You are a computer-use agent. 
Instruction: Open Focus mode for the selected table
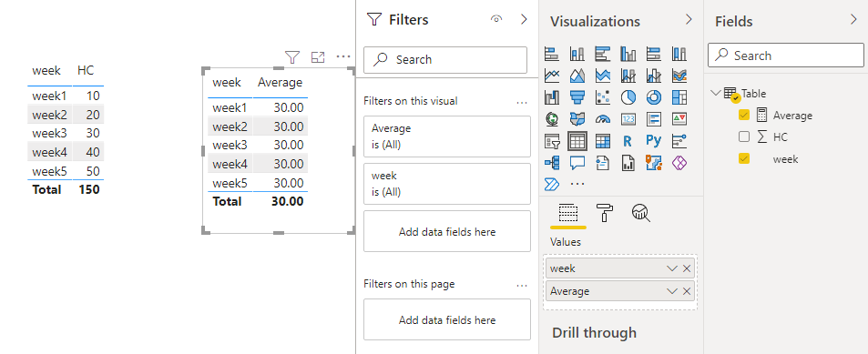pyautogui.click(x=318, y=56)
